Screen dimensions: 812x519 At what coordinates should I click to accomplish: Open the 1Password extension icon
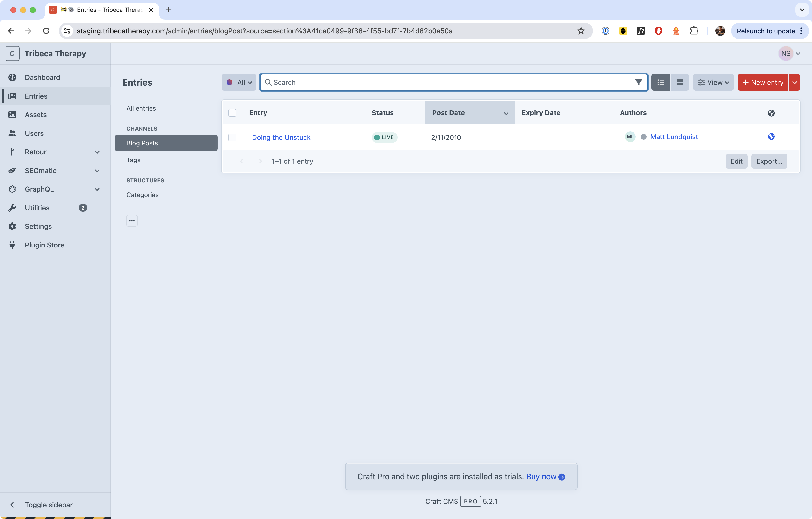click(x=606, y=31)
